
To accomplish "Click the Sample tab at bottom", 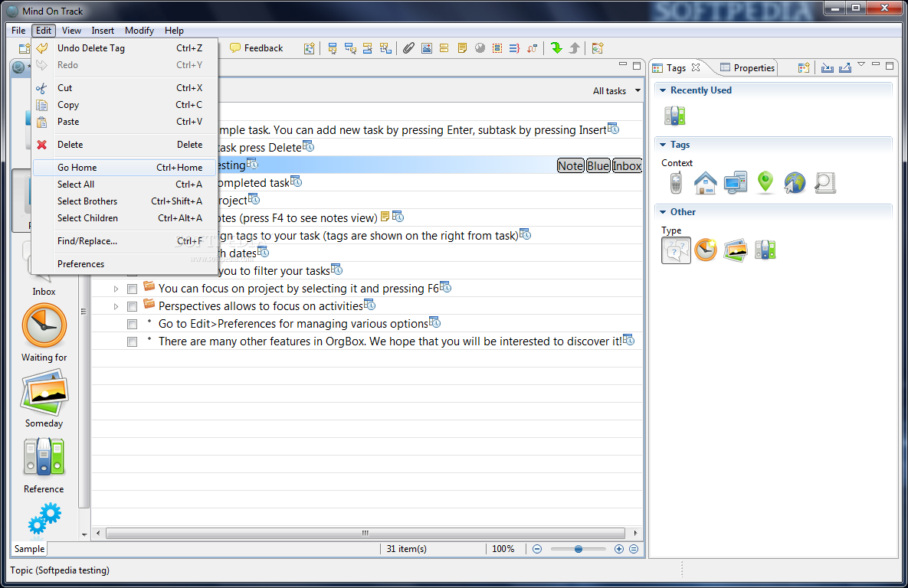I will [x=29, y=549].
